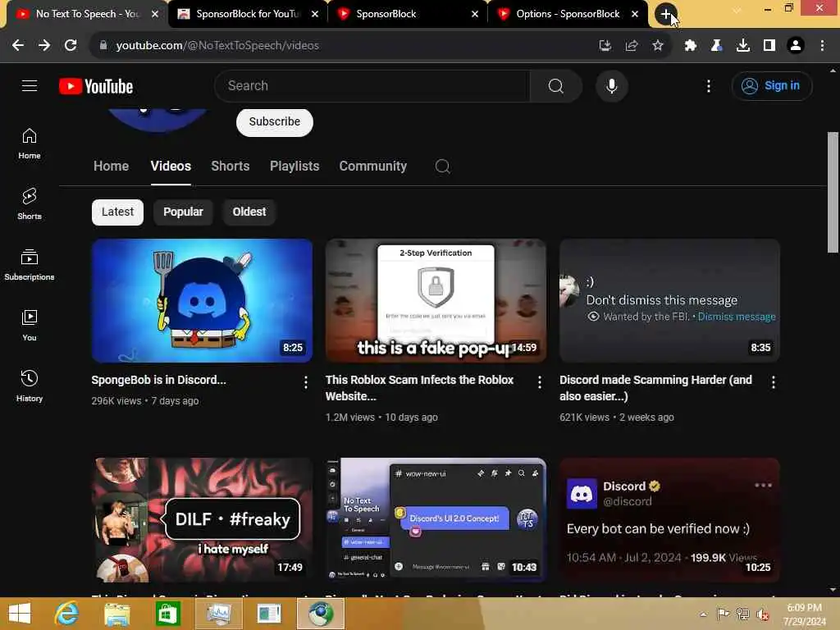Image resolution: width=840 pixels, height=630 pixels.
Task: Open Windows Store from taskbar
Action: (167, 614)
